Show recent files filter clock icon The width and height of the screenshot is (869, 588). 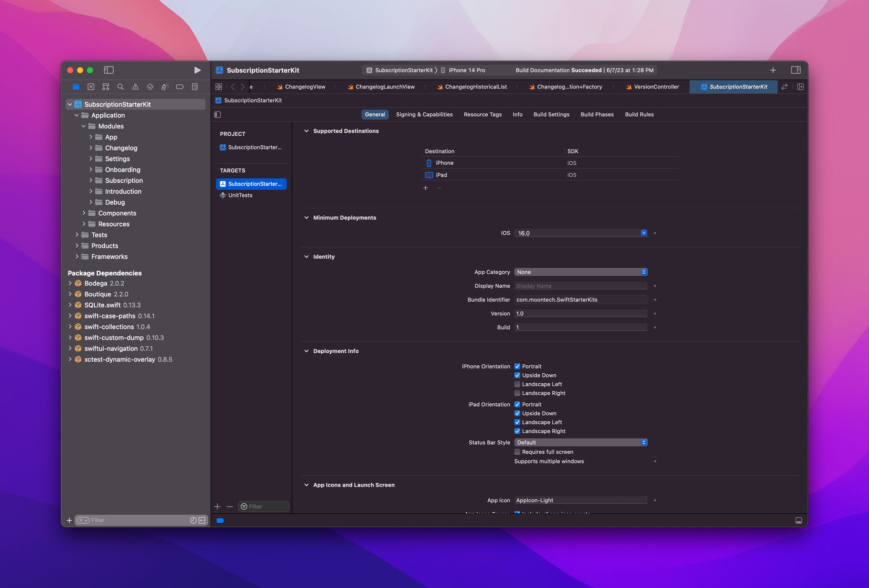pos(193,520)
